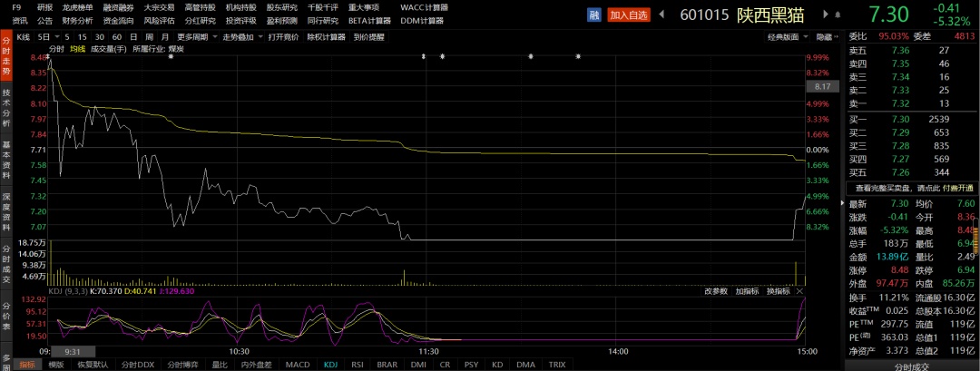Select 分时成交 sidebar tab
Image resolution: width=980 pixels, height=371 pixels.
click(5, 263)
